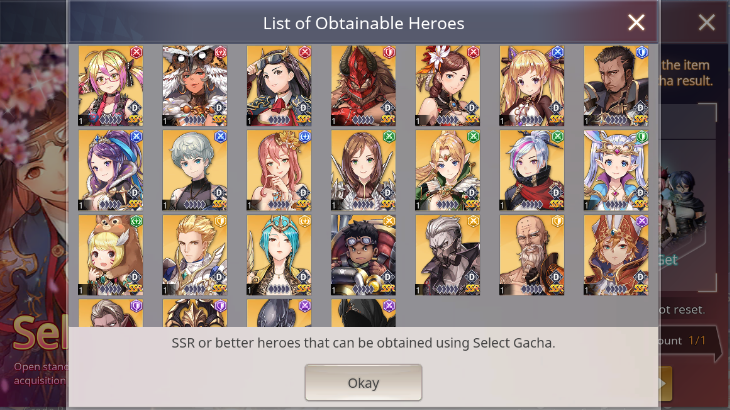Select the blonde elf hero in green
Viewport: 730px width, 410px height.
pyautogui.click(x=447, y=170)
